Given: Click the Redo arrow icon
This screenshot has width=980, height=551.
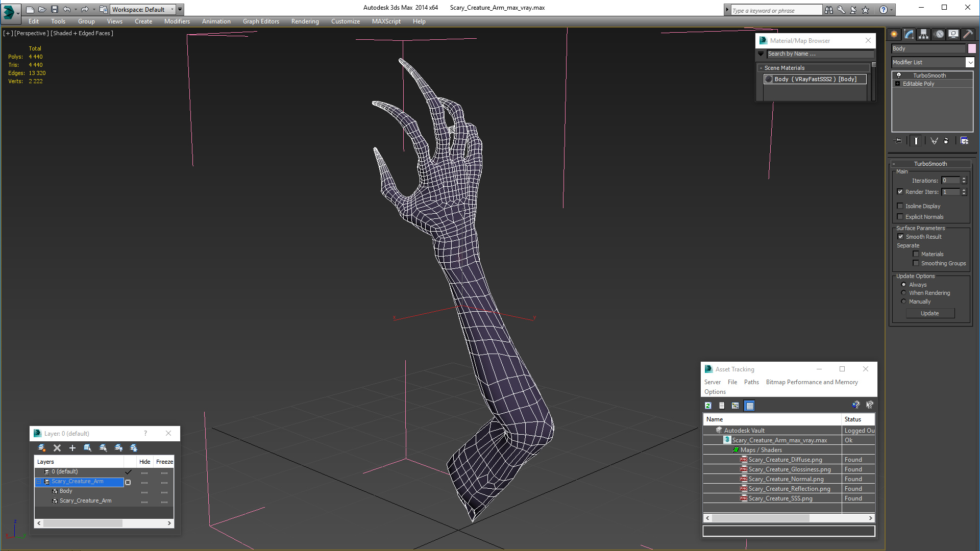Looking at the screenshot, I should click(x=85, y=9).
